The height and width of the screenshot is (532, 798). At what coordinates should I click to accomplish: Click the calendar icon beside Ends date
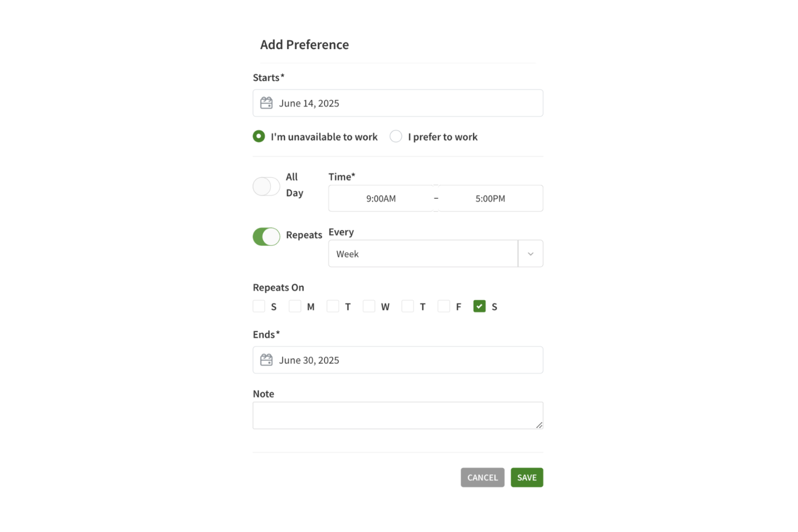pos(266,360)
